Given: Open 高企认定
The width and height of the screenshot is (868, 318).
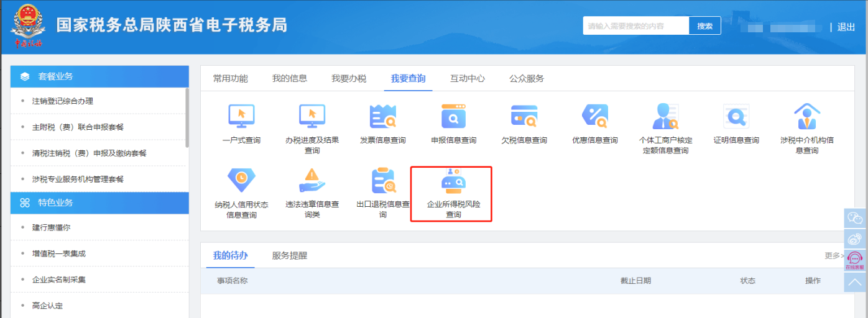Looking at the screenshot, I should [47, 306].
